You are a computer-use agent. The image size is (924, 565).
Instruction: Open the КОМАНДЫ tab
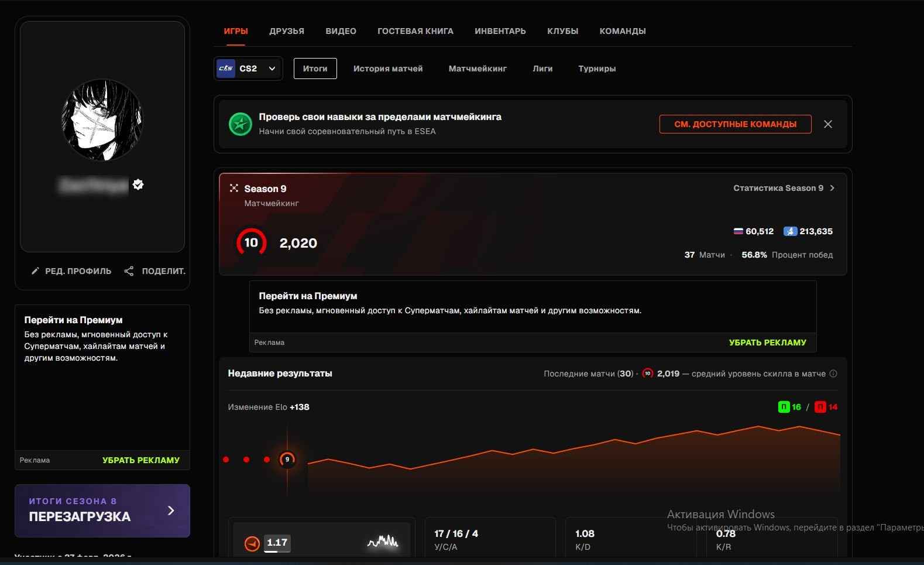click(x=623, y=31)
